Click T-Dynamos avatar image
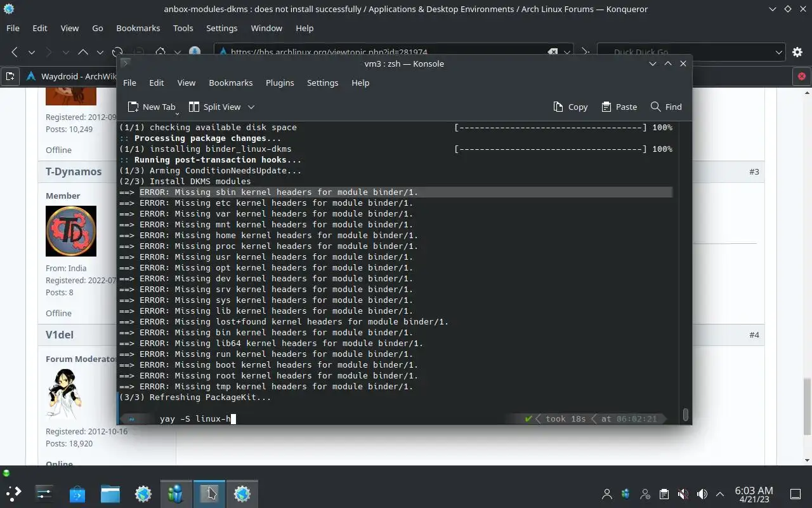This screenshot has height=508, width=812. click(71, 231)
